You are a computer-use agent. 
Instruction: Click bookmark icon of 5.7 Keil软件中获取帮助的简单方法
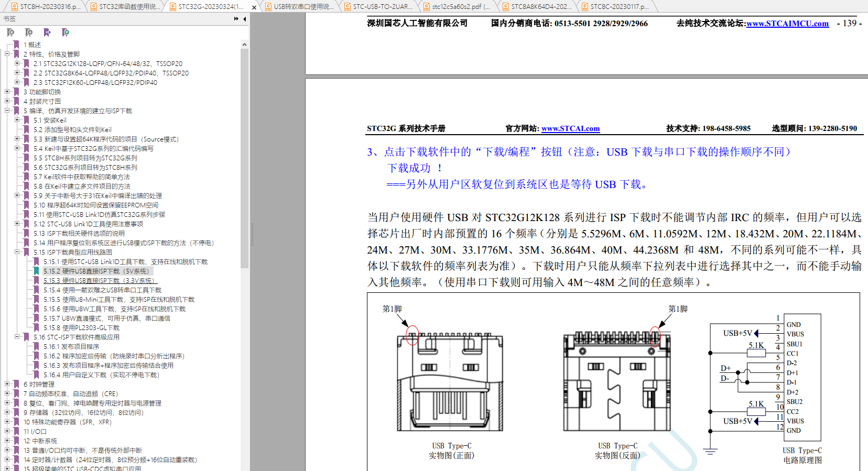tap(27, 177)
